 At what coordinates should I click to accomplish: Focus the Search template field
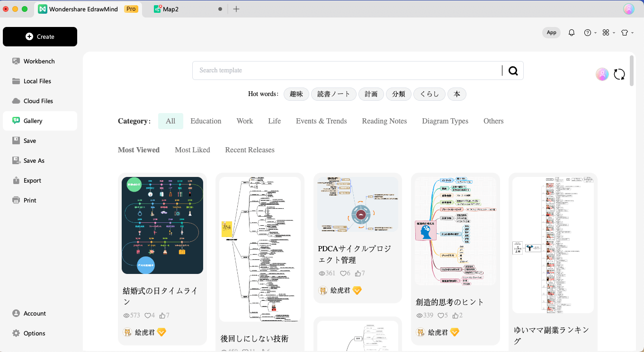[347, 70]
